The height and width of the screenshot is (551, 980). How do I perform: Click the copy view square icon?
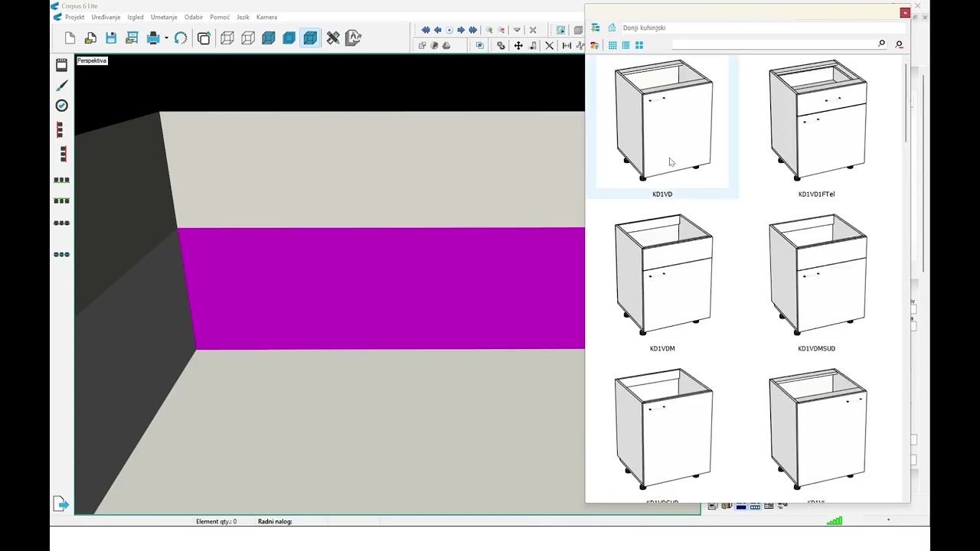point(204,38)
